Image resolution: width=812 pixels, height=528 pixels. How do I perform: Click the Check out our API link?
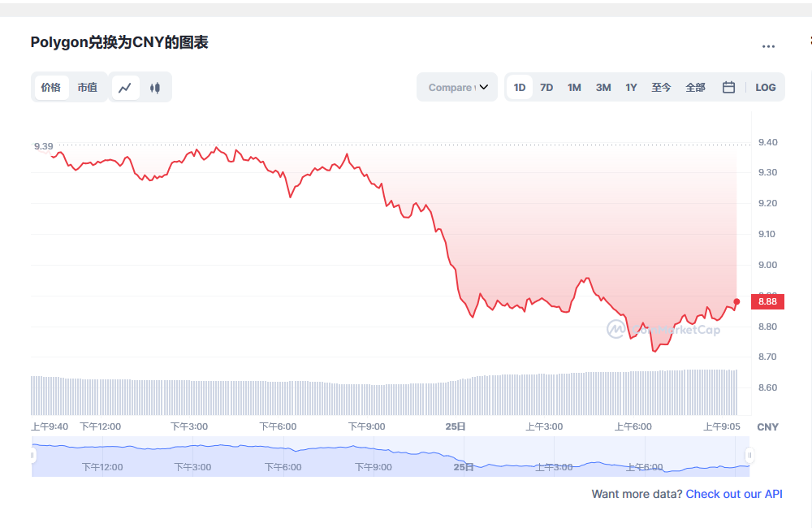click(734, 494)
